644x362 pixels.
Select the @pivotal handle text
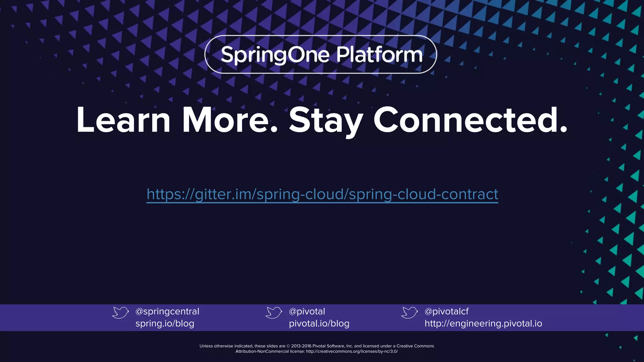(307, 311)
